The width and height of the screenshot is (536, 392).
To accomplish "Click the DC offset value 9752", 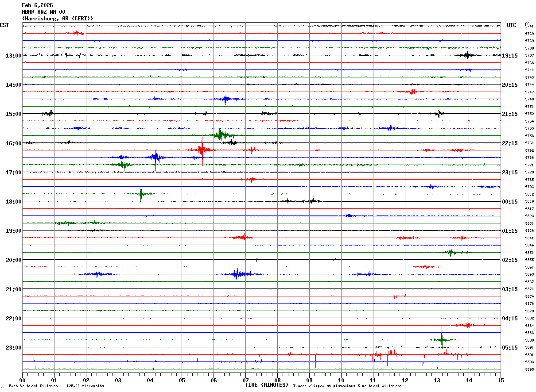I will 529,114.
